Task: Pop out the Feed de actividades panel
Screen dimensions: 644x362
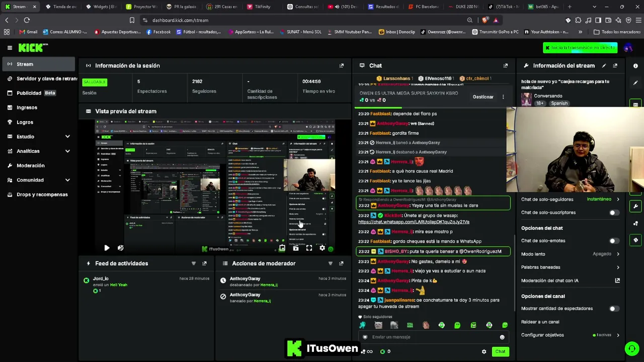Action: coord(204,263)
